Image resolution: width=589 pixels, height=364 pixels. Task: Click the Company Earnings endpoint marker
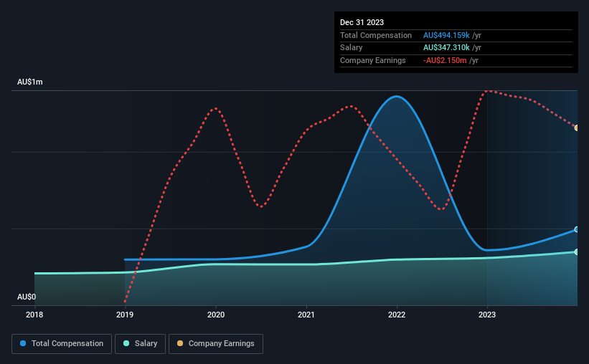pos(577,128)
